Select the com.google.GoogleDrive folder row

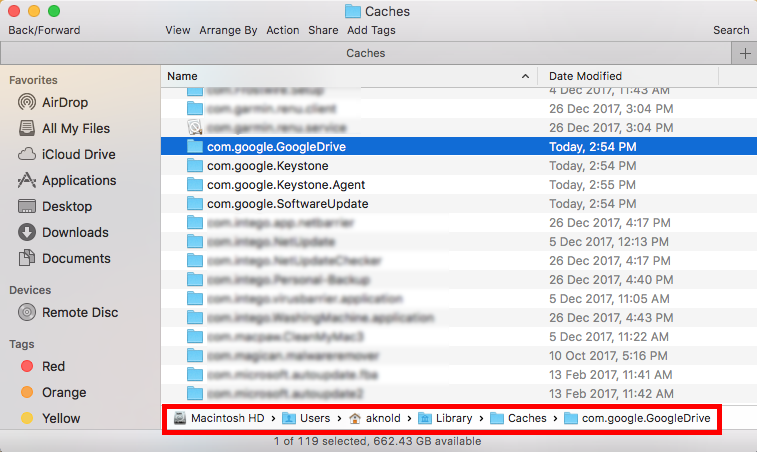pyautogui.click(x=459, y=146)
